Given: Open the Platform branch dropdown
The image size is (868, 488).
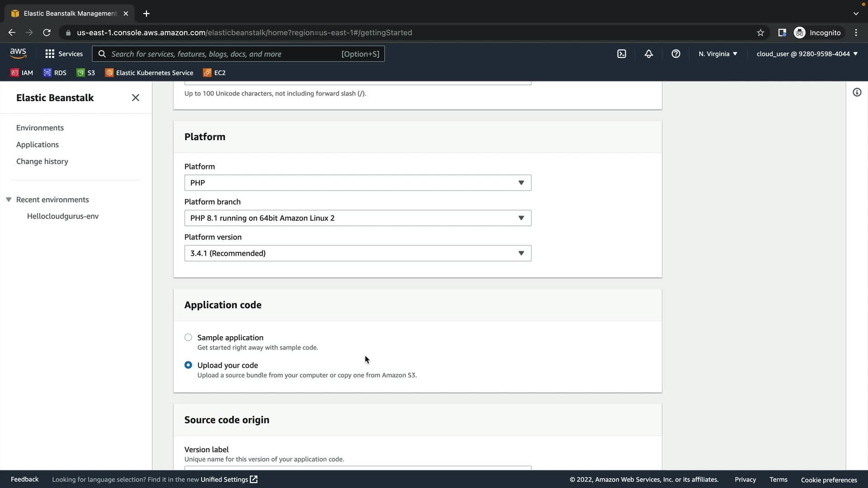Looking at the screenshot, I should 358,218.
